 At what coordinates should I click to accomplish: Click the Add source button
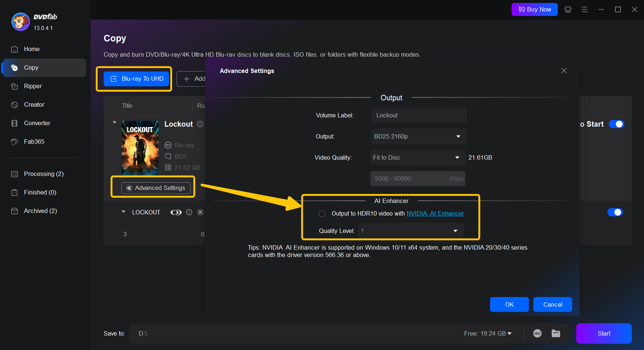[x=192, y=79]
